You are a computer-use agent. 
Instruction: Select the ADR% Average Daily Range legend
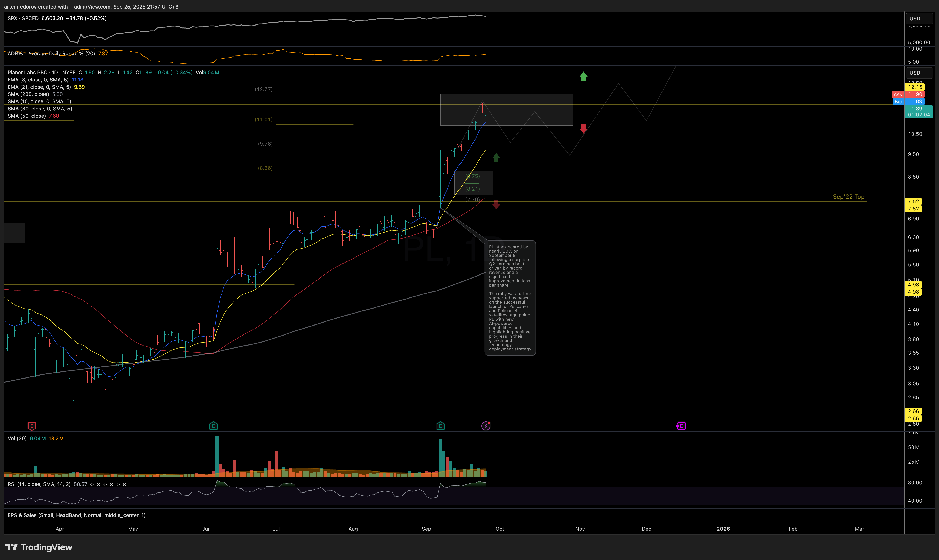pyautogui.click(x=51, y=54)
